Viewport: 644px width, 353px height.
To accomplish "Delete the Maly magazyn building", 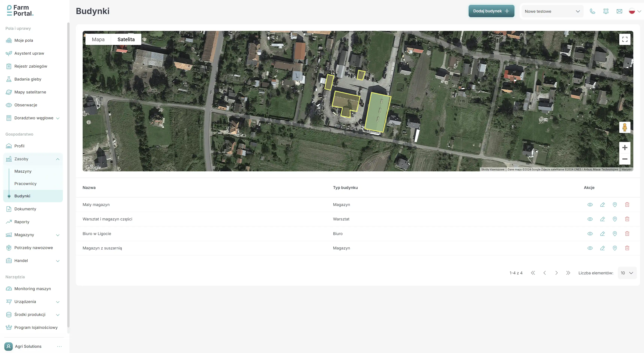I will pos(627,205).
